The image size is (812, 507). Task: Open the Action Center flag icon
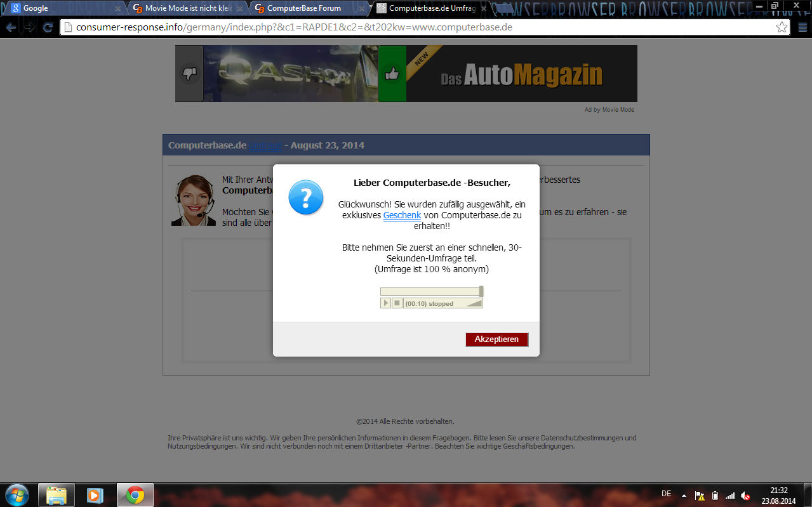(x=700, y=496)
